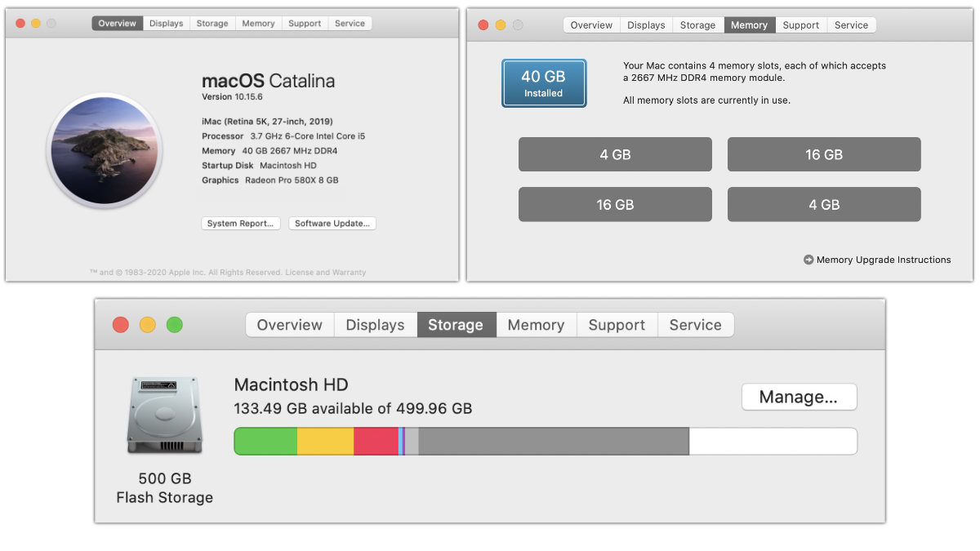This screenshot has width=980, height=551.
Task: Select the Version 10.15.6 text
Action: pos(232,97)
